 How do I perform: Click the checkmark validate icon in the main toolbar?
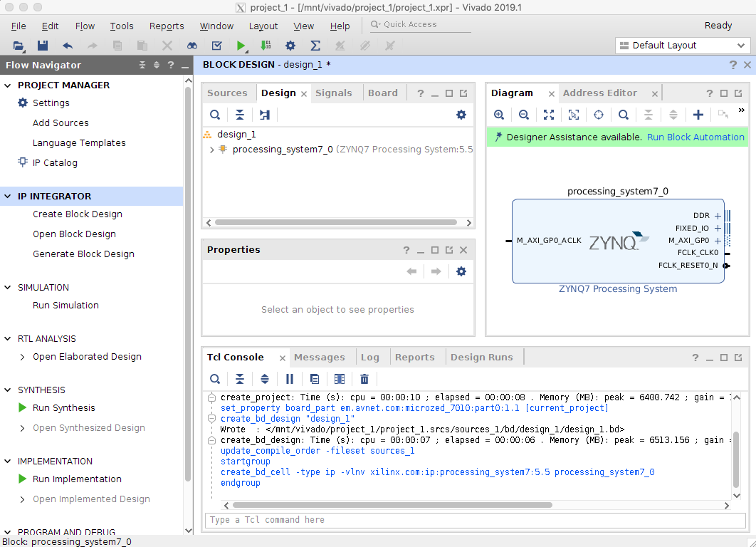[x=217, y=46]
